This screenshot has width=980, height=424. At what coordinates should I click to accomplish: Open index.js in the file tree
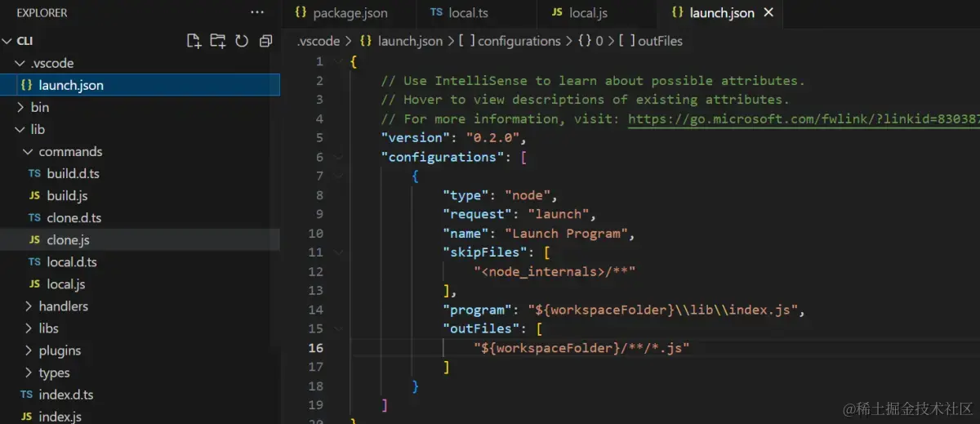click(x=140, y=417)
